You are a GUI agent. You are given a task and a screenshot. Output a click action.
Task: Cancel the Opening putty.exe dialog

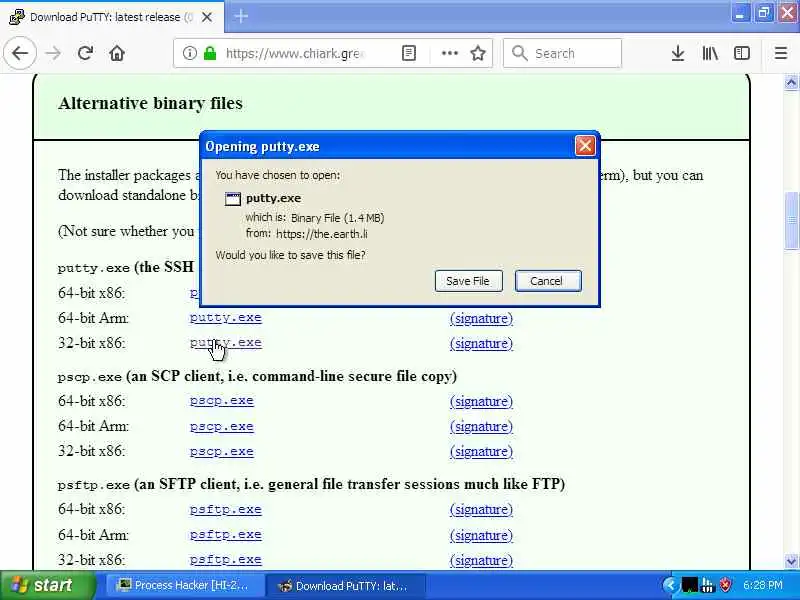pyautogui.click(x=548, y=281)
